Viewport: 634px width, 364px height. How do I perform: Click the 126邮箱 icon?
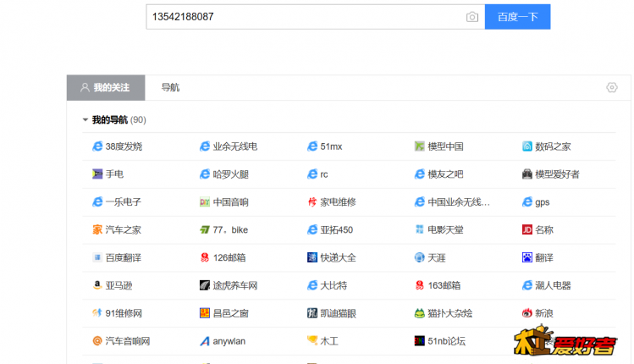click(x=205, y=257)
